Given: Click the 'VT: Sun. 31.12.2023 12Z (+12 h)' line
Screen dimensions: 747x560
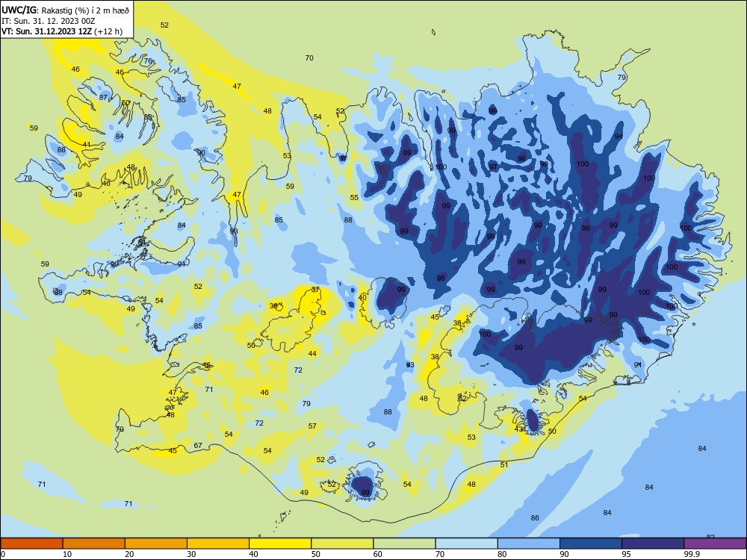Looking at the screenshot, I should coord(62,31).
